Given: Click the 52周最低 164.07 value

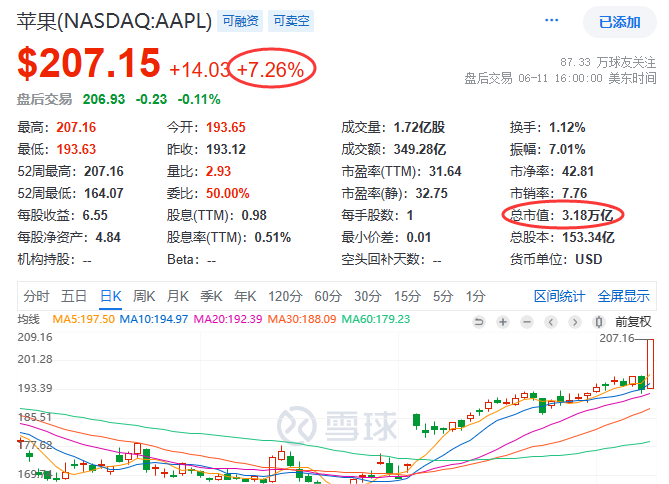Looking at the screenshot, I should click(104, 193).
